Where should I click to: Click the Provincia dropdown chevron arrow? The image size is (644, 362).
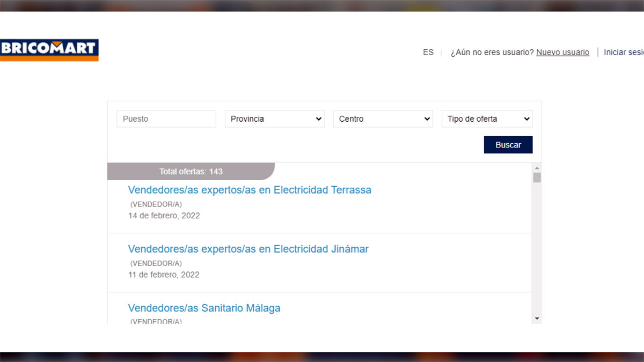click(319, 119)
